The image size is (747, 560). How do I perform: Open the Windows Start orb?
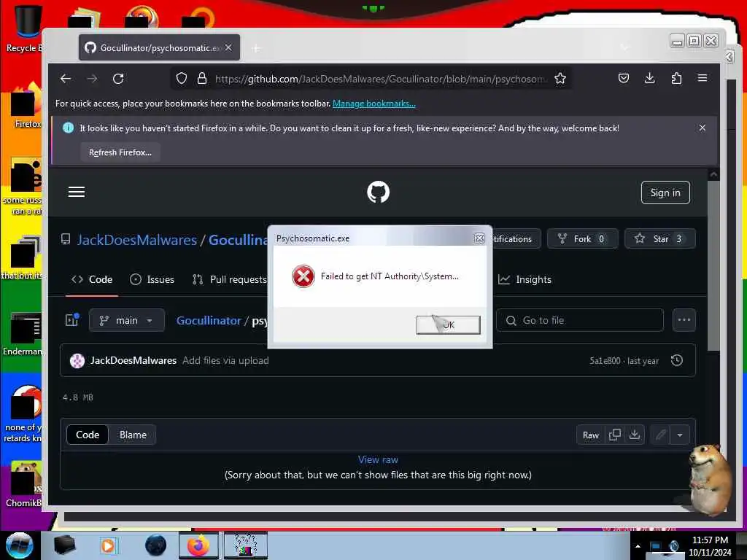pos(19,545)
